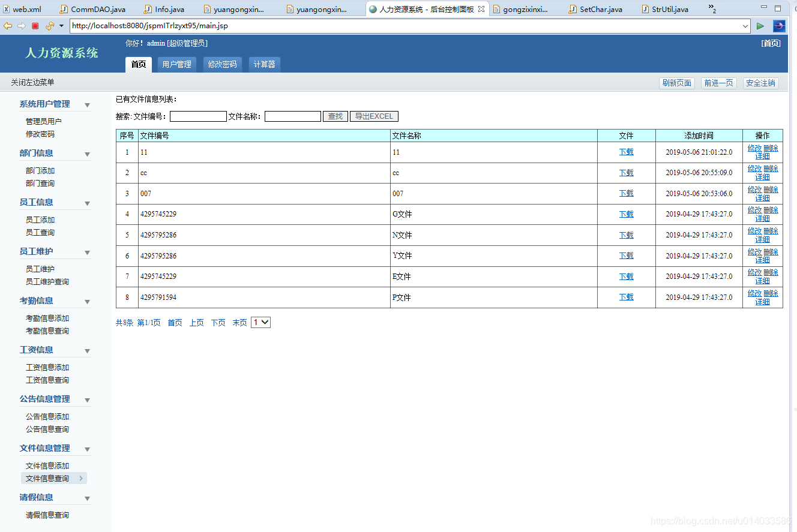Click the 刷新页面 button
Screen dimensions: 797x532
tap(676, 83)
